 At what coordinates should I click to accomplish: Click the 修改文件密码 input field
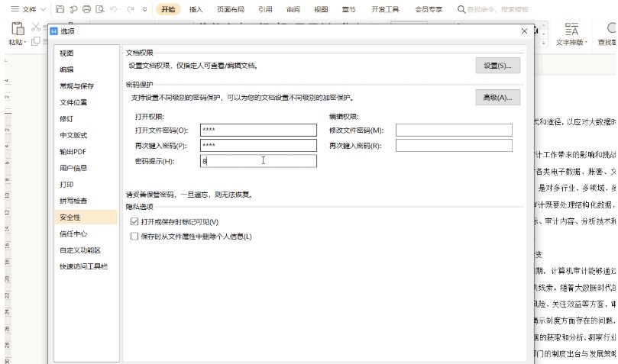tap(454, 130)
